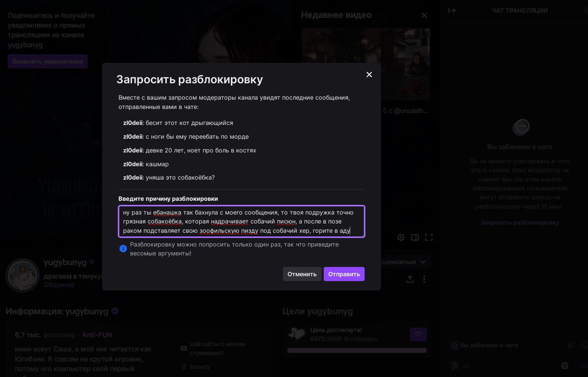Open the three-dot channel options menu
Image resolution: width=588 pixels, height=377 pixels.
coord(424,279)
